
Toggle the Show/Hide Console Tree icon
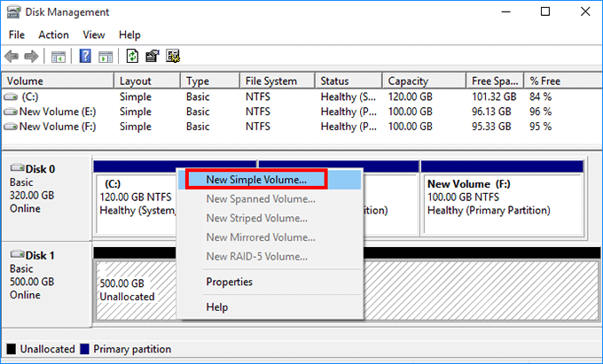(59, 57)
